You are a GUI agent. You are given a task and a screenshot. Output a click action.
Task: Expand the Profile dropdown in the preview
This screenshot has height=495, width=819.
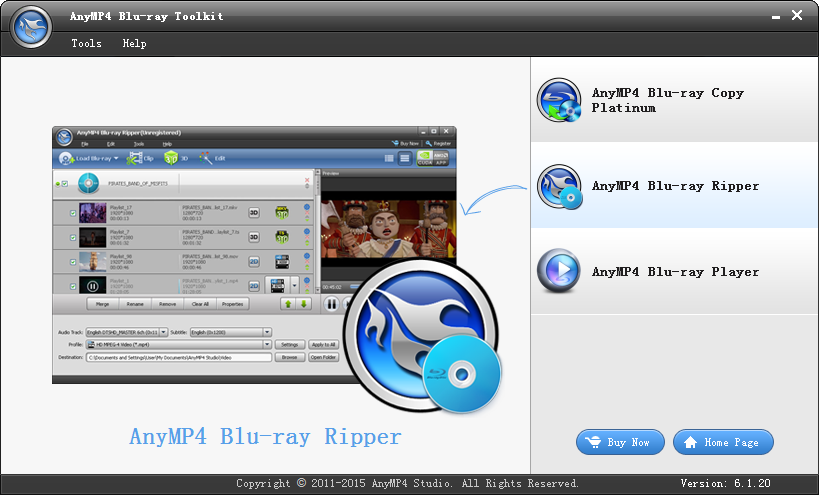267,344
